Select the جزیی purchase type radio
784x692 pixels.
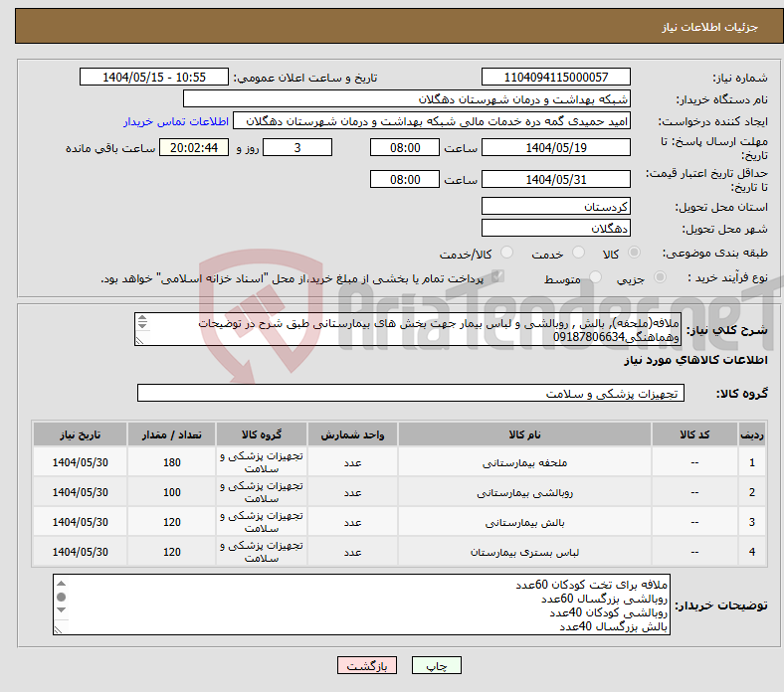pos(660,276)
